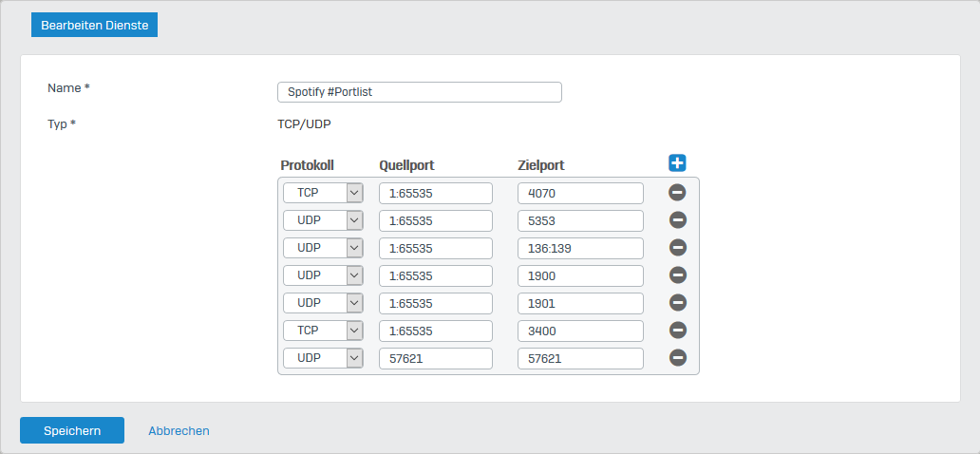Open protocol dropdown for the 4070 row

[323, 193]
